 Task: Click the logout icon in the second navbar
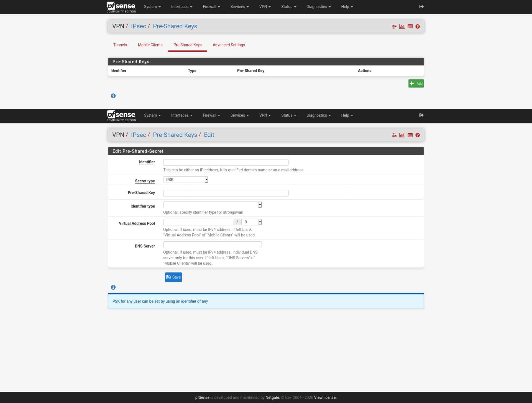(421, 115)
